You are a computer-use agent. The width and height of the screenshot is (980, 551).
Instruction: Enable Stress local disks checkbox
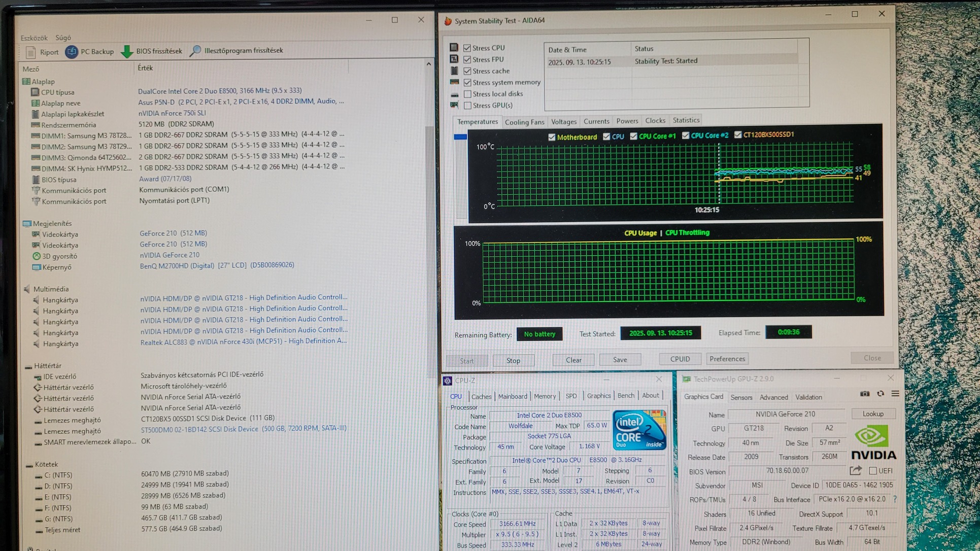click(x=467, y=94)
